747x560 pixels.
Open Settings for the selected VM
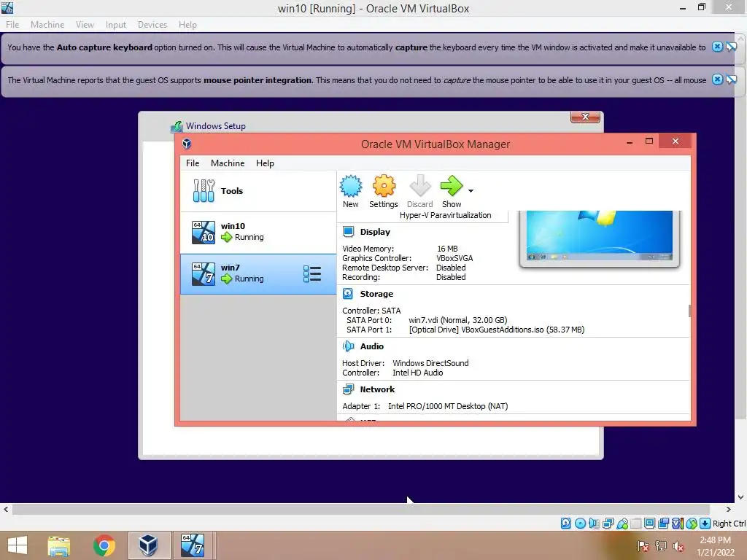pos(384,192)
